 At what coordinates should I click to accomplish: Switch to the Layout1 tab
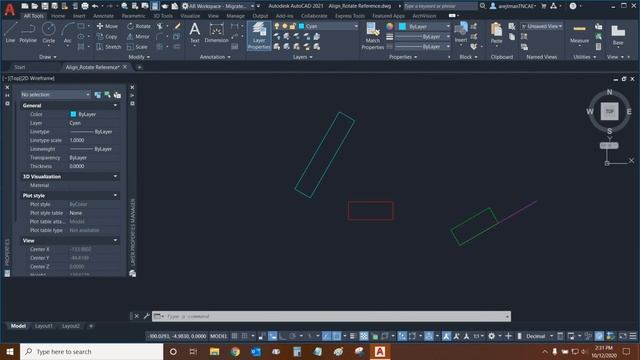(44, 326)
